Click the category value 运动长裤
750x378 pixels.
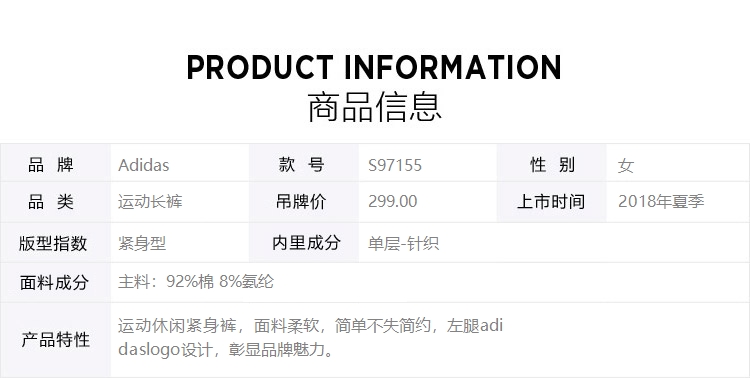[150, 202]
